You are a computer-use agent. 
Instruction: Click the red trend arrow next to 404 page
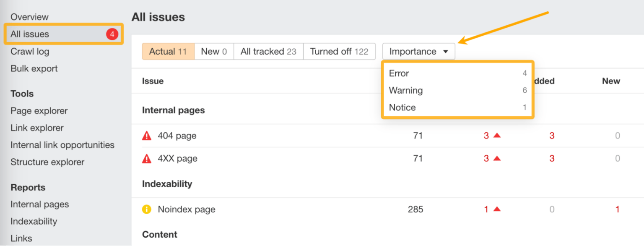coord(496,135)
